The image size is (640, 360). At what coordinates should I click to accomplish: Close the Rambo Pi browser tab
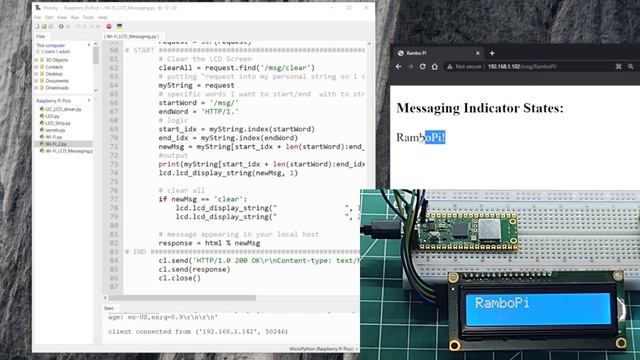478,53
